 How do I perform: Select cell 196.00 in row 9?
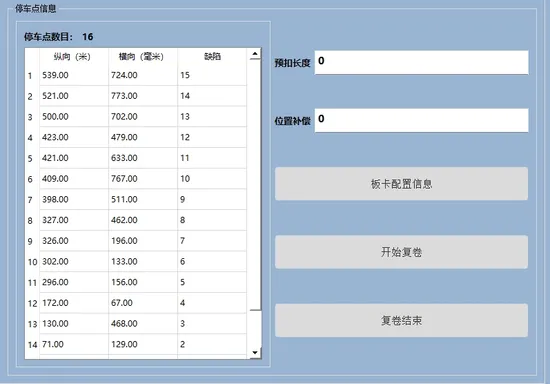click(143, 241)
